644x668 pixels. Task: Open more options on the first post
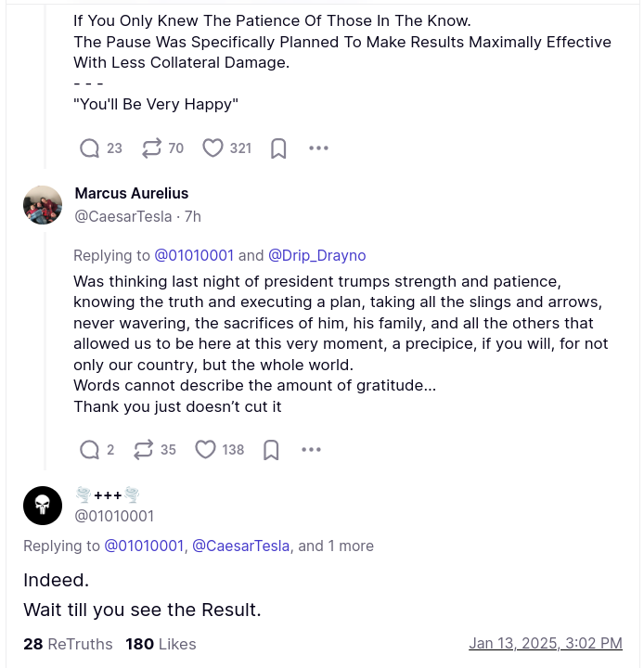[x=318, y=148]
